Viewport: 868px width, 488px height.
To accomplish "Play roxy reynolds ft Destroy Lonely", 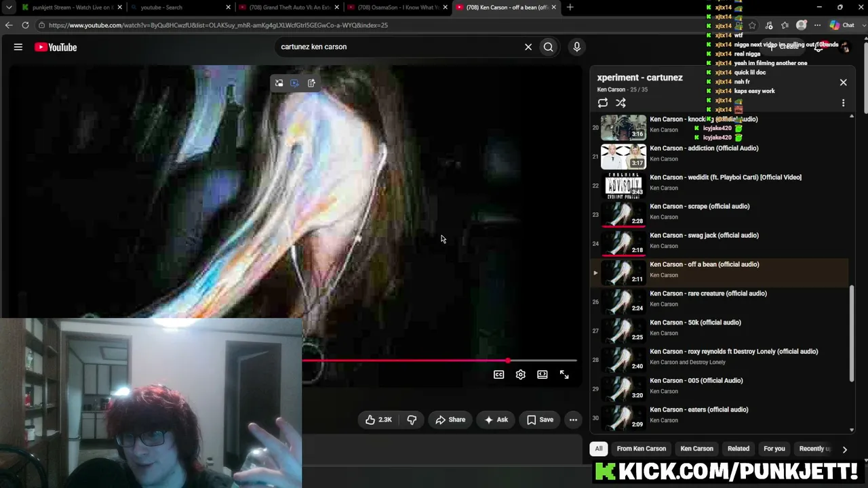I will [734, 352].
